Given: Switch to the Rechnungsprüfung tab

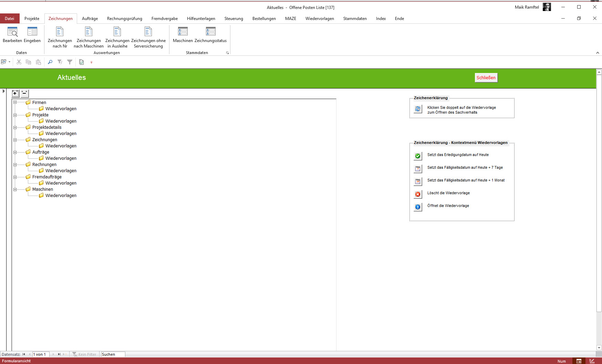Looking at the screenshot, I should [125, 19].
